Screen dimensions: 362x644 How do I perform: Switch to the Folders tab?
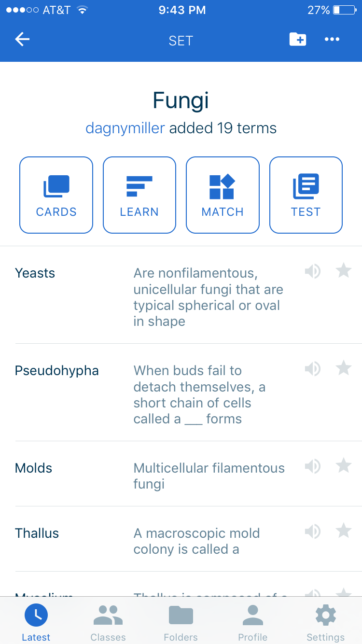181,622
